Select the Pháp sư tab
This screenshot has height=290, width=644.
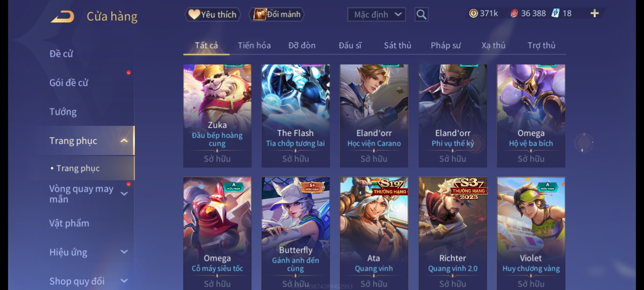click(445, 45)
